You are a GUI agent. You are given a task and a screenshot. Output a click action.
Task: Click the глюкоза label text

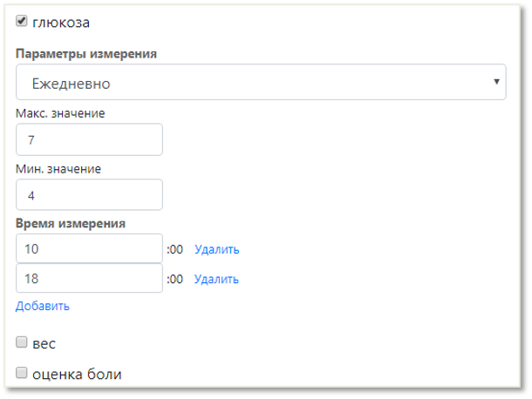click(60, 22)
